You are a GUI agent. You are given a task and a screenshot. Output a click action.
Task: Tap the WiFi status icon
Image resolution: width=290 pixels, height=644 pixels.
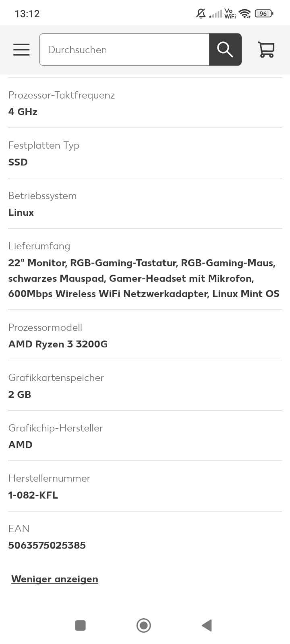click(244, 14)
